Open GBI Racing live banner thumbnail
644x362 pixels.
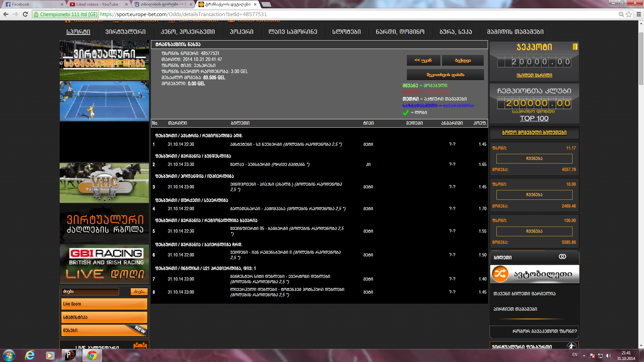104,264
